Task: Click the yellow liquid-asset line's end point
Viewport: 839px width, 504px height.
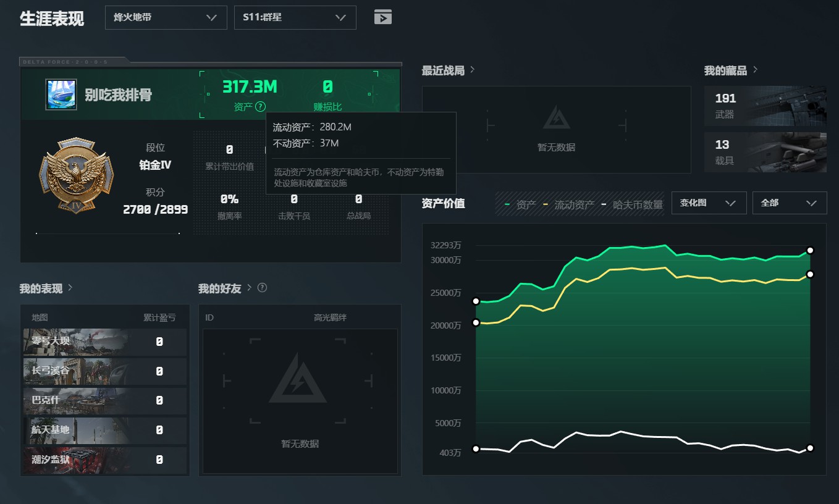Action: click(810, 274)
